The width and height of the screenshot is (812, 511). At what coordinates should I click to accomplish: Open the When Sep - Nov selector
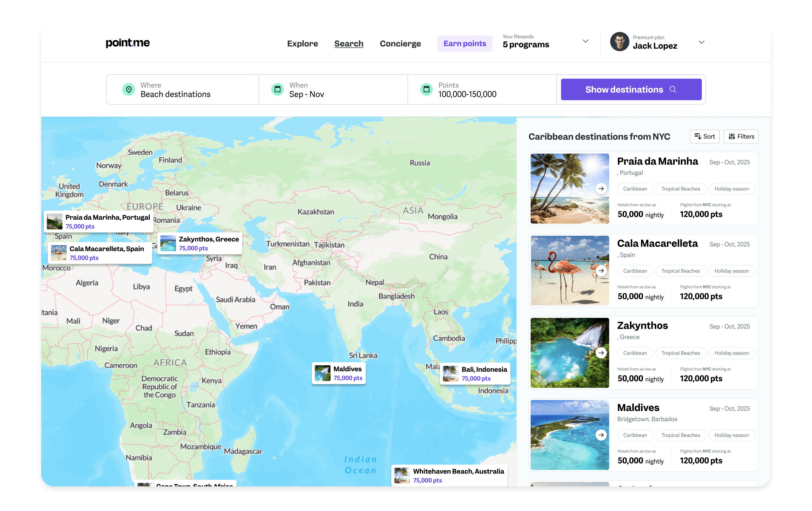coord(333,90)
